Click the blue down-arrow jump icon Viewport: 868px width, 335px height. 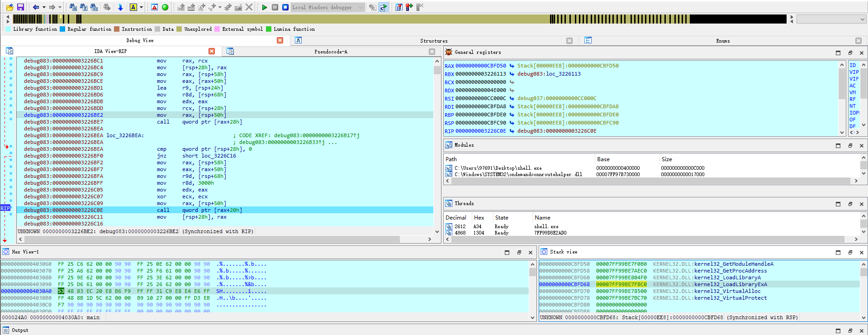pyautogui.click(x=120, y=7)
